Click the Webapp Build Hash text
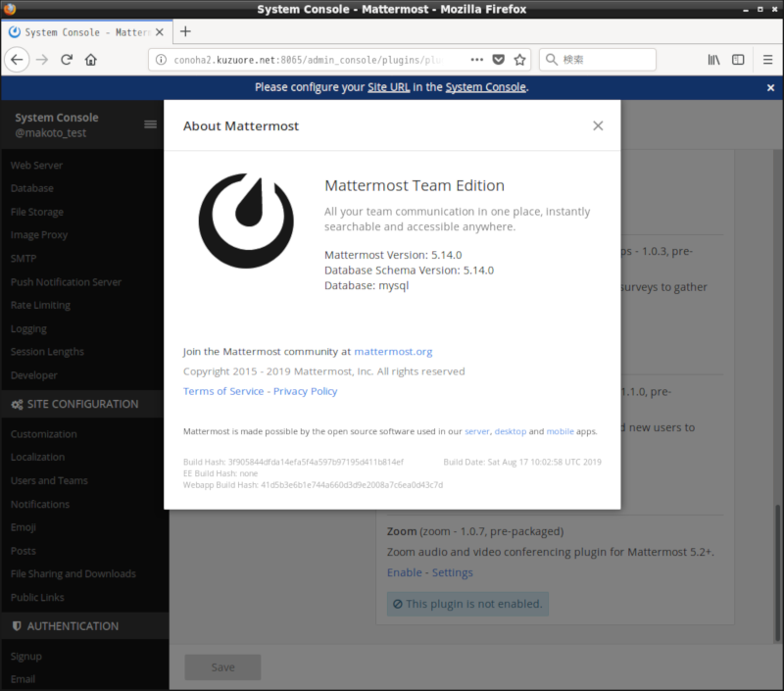784x691 pixels. [x=313, y=485]
